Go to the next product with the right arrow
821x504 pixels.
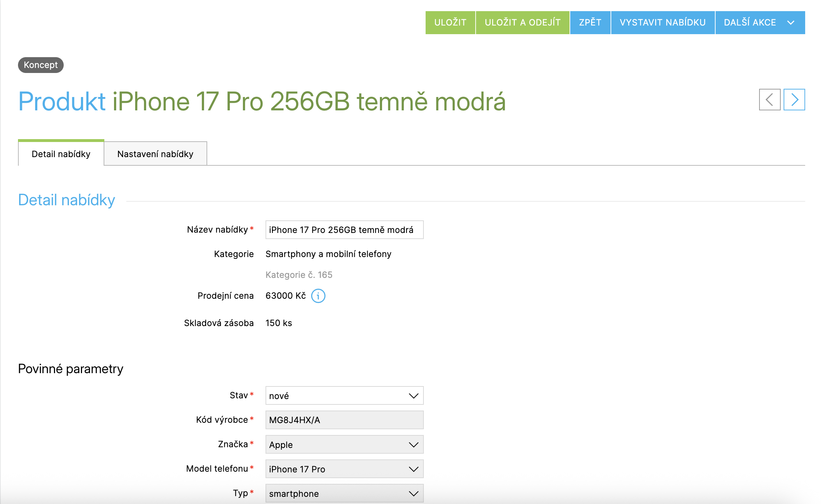(x=794, y=100)
